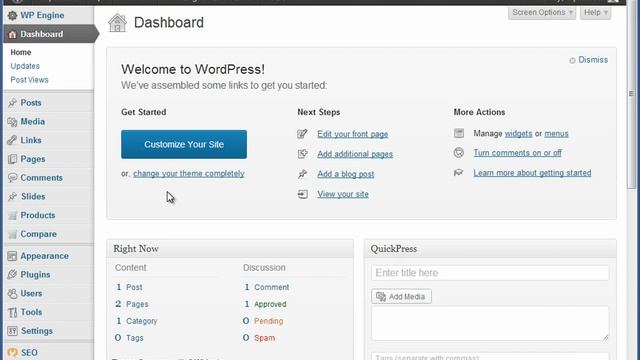Click the Comments bubble icon

pos(12,178)
